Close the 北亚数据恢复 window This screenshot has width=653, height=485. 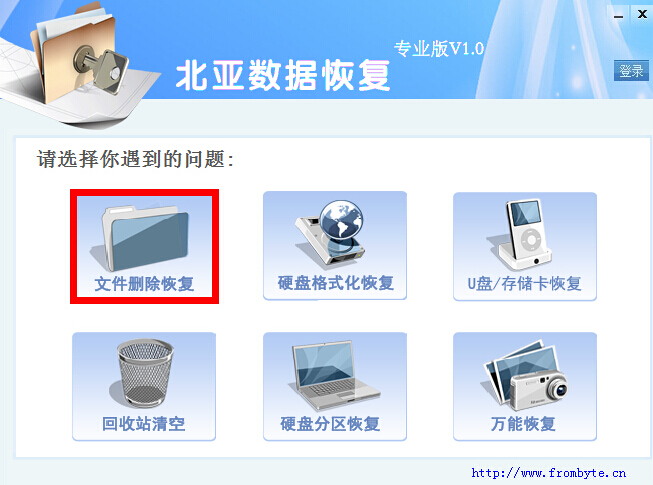coord(642,15)
